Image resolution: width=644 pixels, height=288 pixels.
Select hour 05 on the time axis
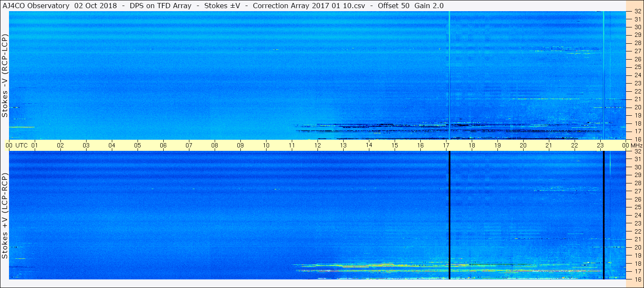[x=138, y=145]
